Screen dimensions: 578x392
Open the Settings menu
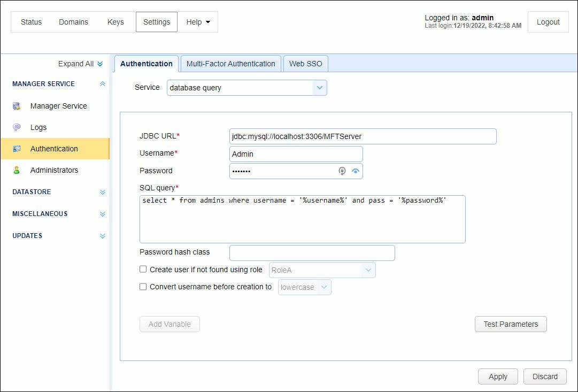coord(157,22)
